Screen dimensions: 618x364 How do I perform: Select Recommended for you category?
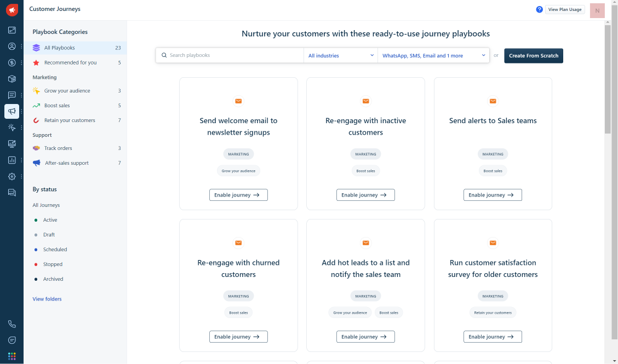pyautogui.click(x=70, y=62)
